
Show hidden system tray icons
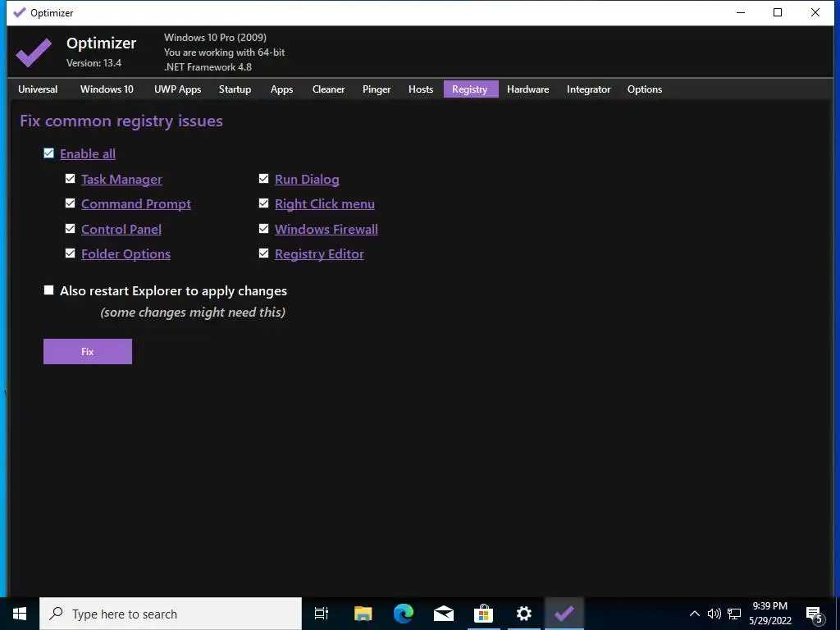click(694, 614)
